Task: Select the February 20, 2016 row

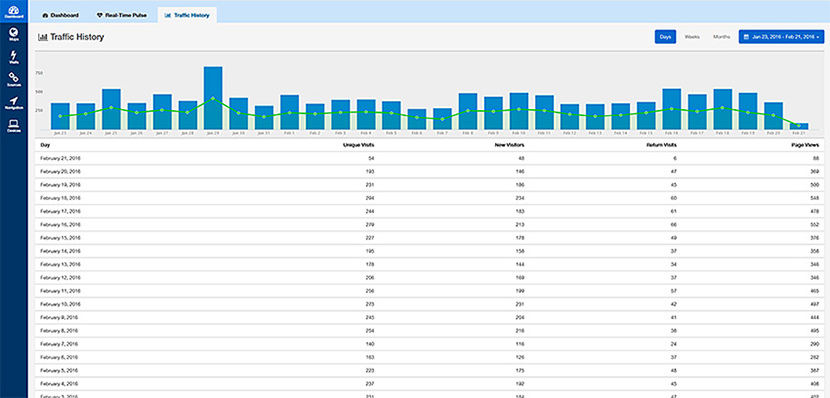Action: click(x=430, y=171)
